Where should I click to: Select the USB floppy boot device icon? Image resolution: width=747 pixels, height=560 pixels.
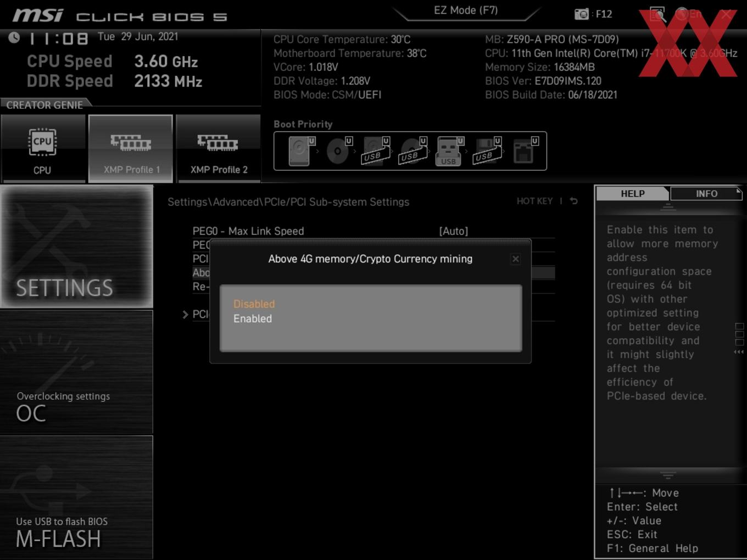(x=487, y=151)
